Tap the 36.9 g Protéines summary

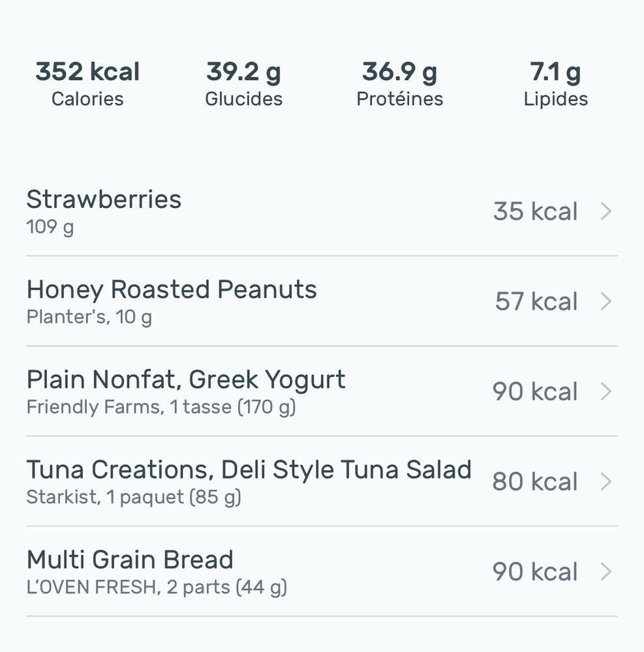399,83
